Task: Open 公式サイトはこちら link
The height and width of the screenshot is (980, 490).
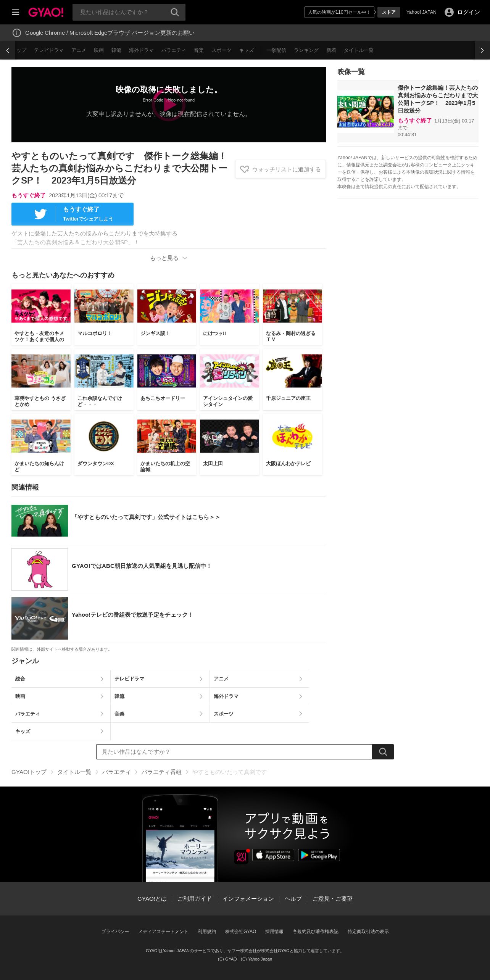Action: [x=147, y=517]
